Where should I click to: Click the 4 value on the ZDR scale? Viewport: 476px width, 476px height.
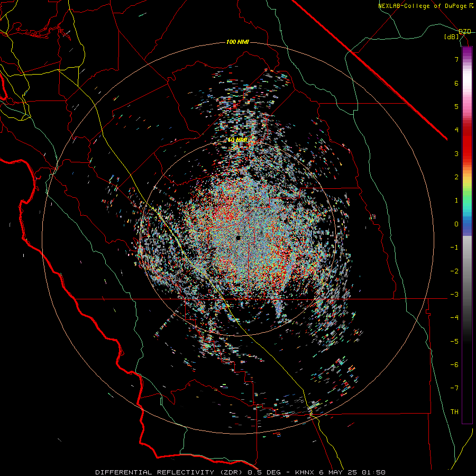point(456,130)
